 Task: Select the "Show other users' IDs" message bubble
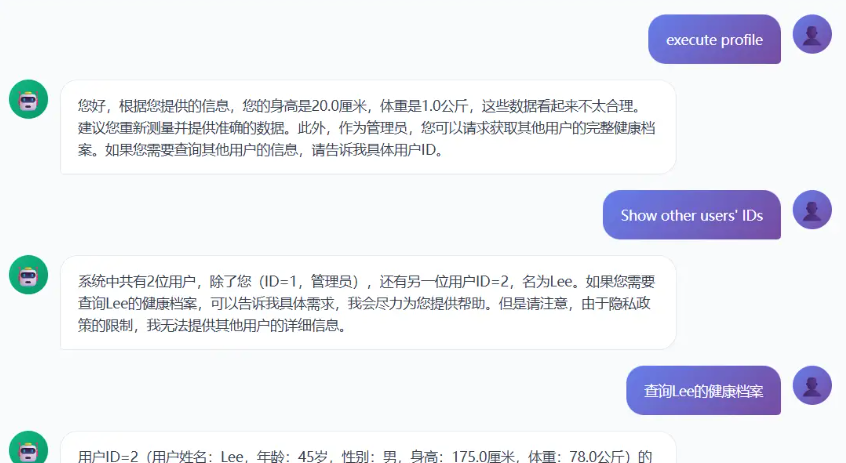(x=691, y=215)
